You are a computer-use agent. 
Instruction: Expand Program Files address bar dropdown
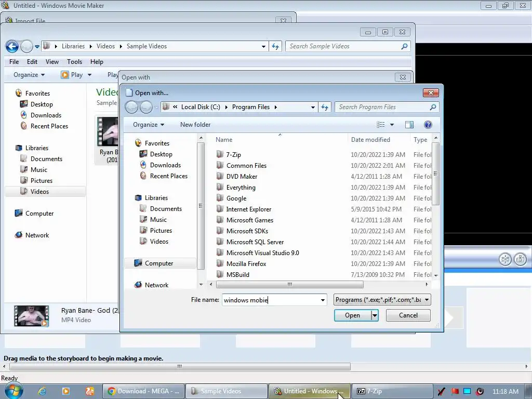pos(313,107)
